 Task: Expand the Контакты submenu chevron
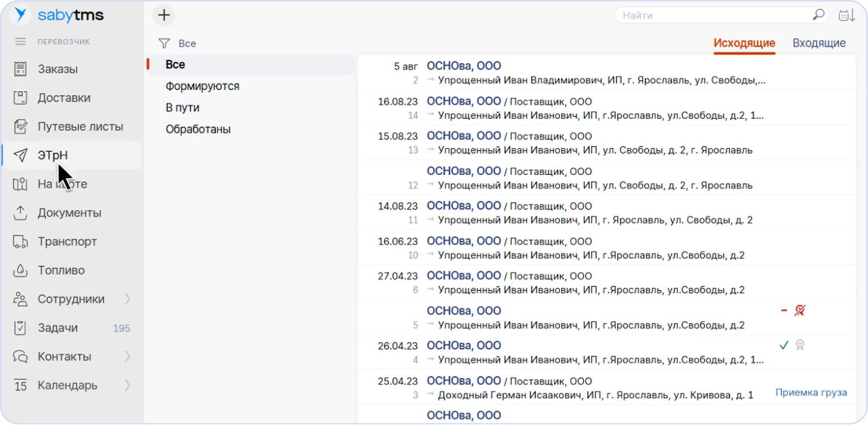tap(127, 356)
